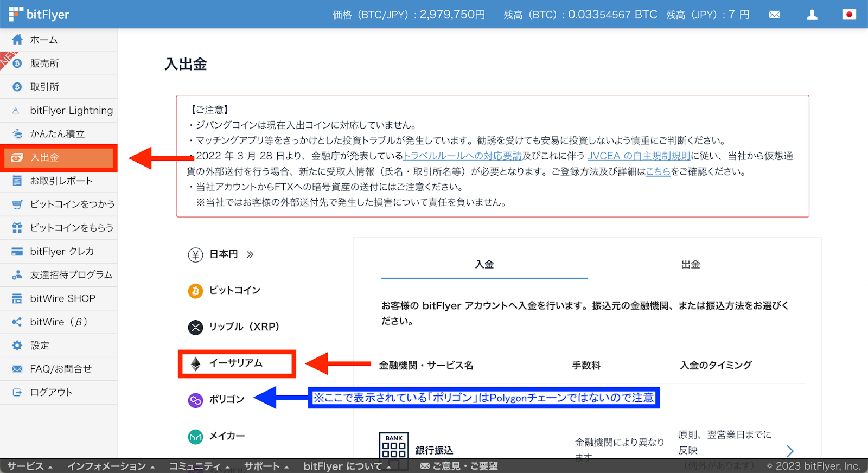Screen dimensions: 868x473
Task: Select イーサリアム in currency list
Action: 236,363
